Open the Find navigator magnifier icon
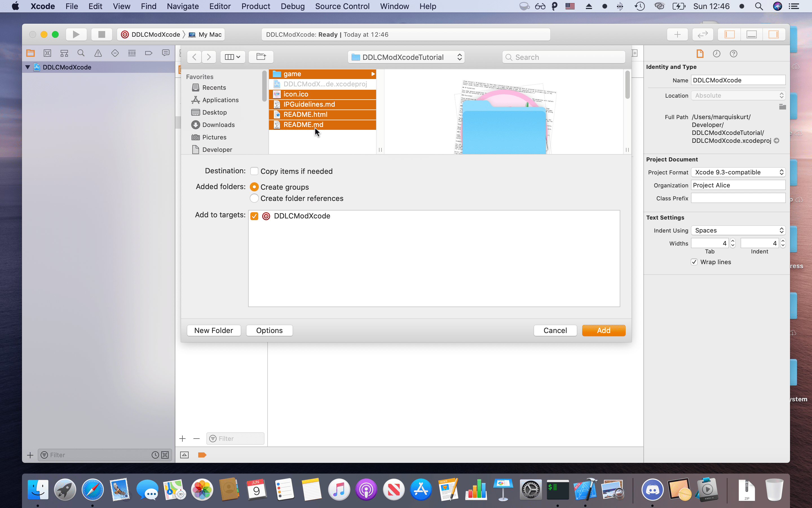Image resolution: width=812 pixels, height=508 pixels. 81,53
